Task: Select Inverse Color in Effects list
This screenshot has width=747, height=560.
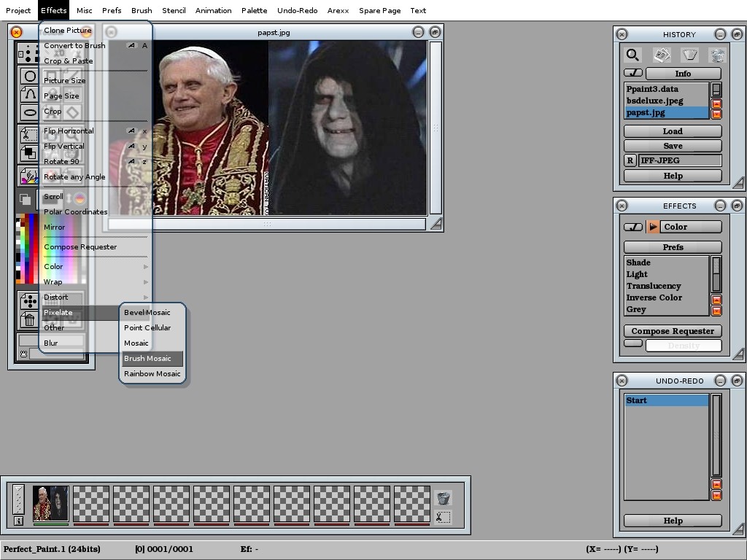Action: pyautogui.click(x=667, y=297)
